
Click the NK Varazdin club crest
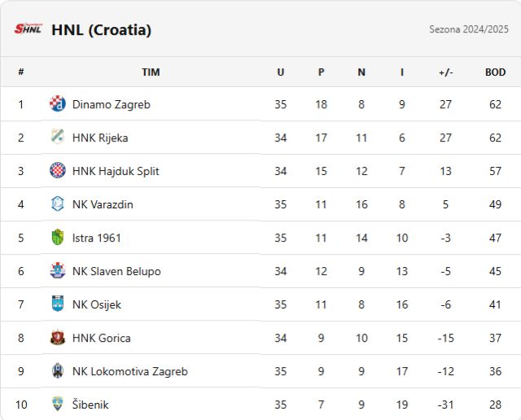coord(57,204)
